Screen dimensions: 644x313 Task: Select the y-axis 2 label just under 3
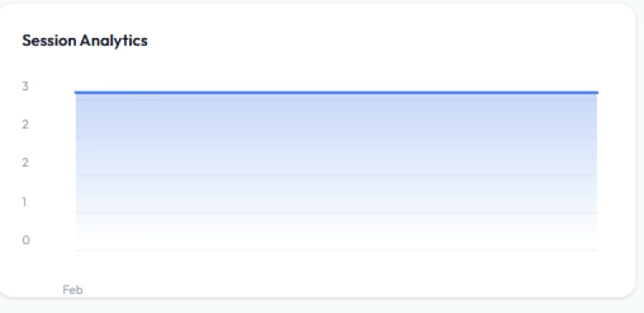click(25, 124)
